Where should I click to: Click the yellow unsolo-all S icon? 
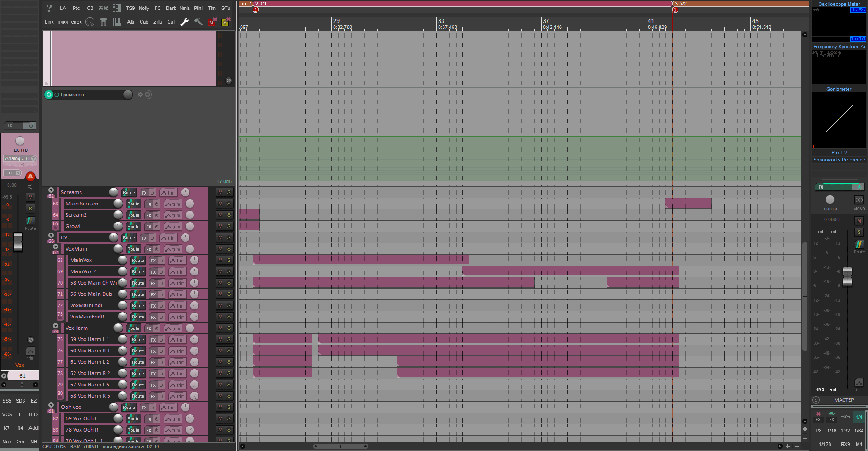tap(226, 22)
